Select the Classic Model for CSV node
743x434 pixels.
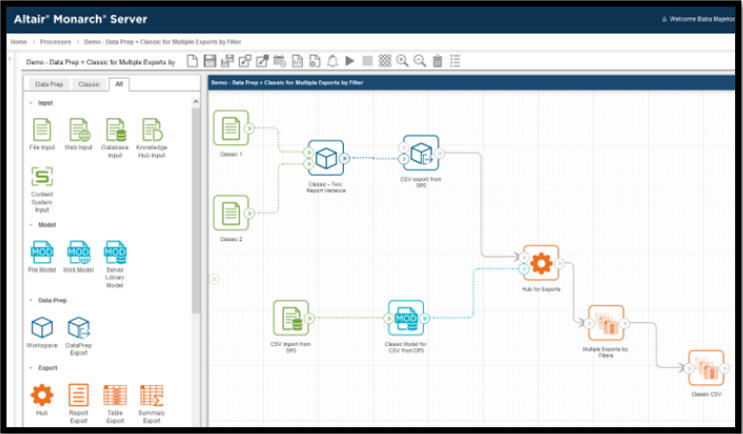tap(406, 318)
